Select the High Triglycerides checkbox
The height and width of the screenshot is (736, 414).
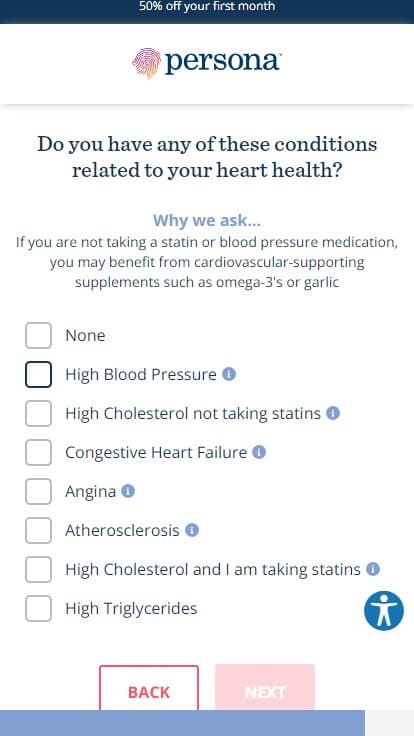click(38, 608)
